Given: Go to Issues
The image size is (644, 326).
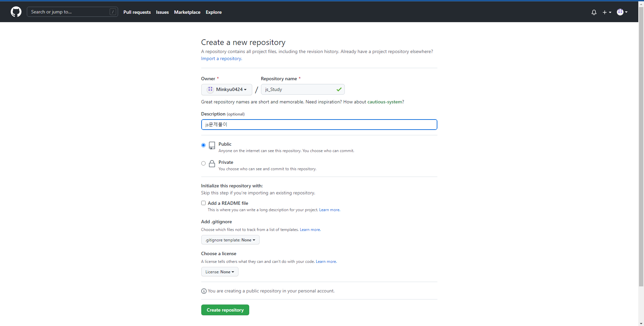Looking at the screenshot, I should point(162,12).
